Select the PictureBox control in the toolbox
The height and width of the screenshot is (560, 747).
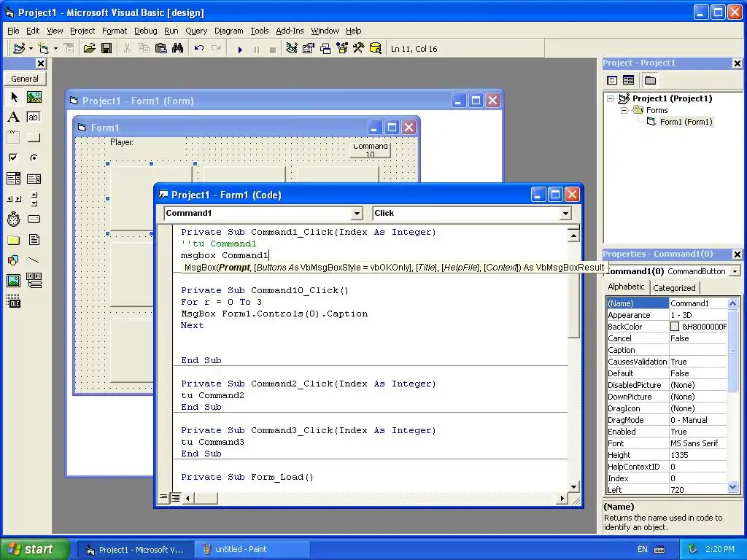point(34,97)
